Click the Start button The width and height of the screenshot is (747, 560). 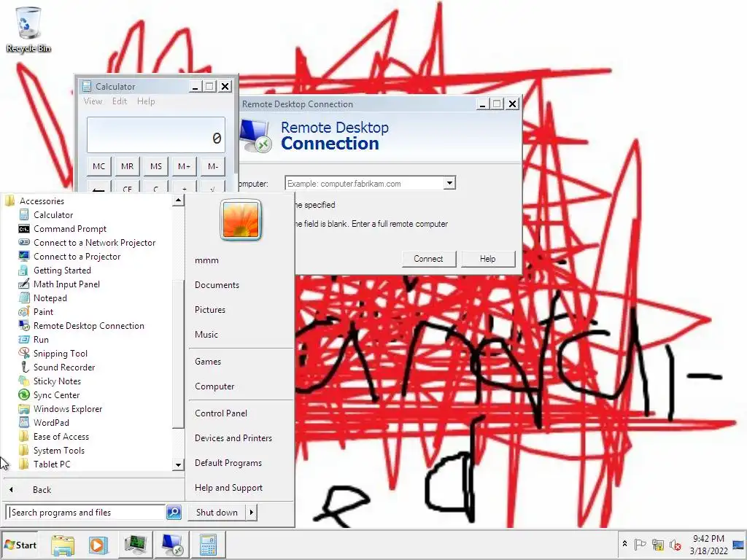[x=20, y=545]
